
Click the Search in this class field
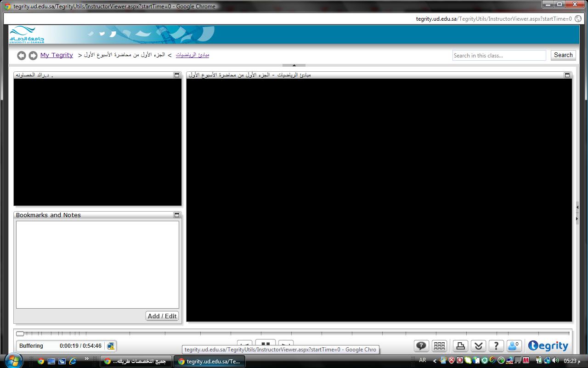pos(499,56)
